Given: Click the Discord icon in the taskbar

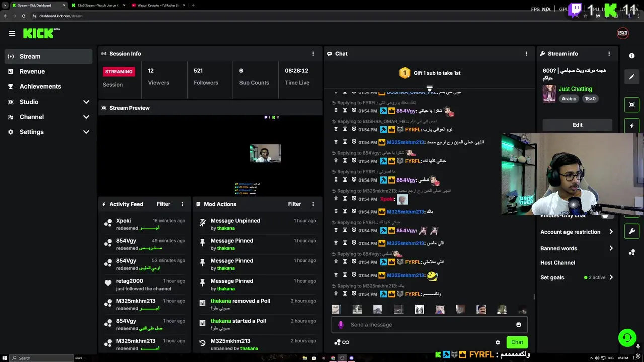Looking at the screenshot, I should 351,358.
